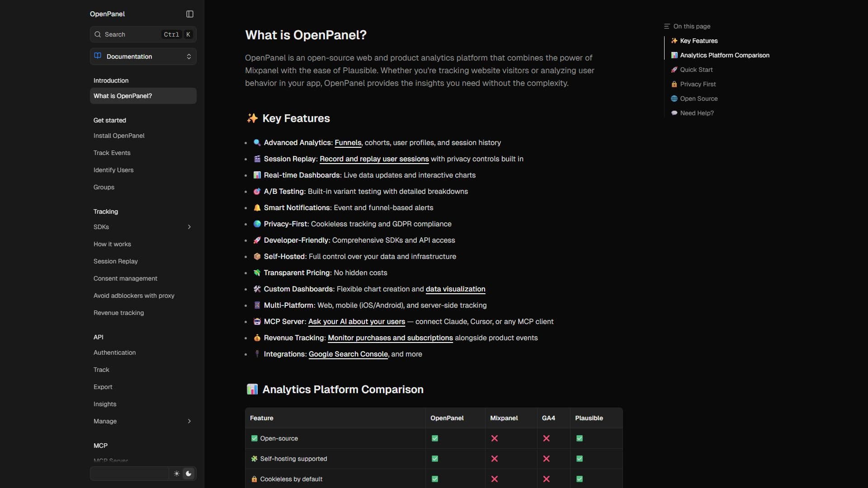Follow the data visualization link
The image size is (868, 488).
click(455, 289)
